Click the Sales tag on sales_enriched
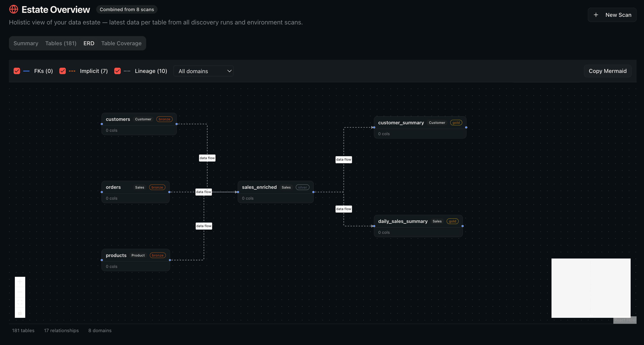Image resolution: width=644 pixels, height=345 pixels. pyautogui.click(x=286, y=187)
